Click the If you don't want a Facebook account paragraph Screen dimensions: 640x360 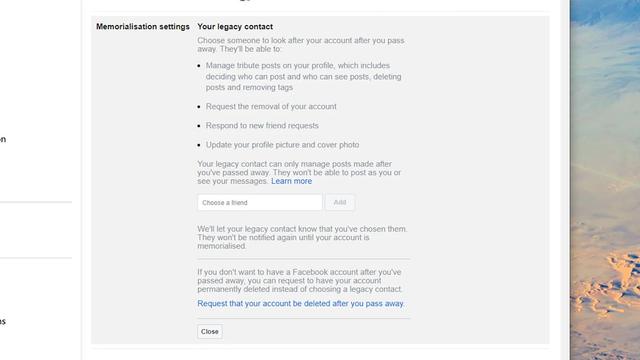point(300,280)
